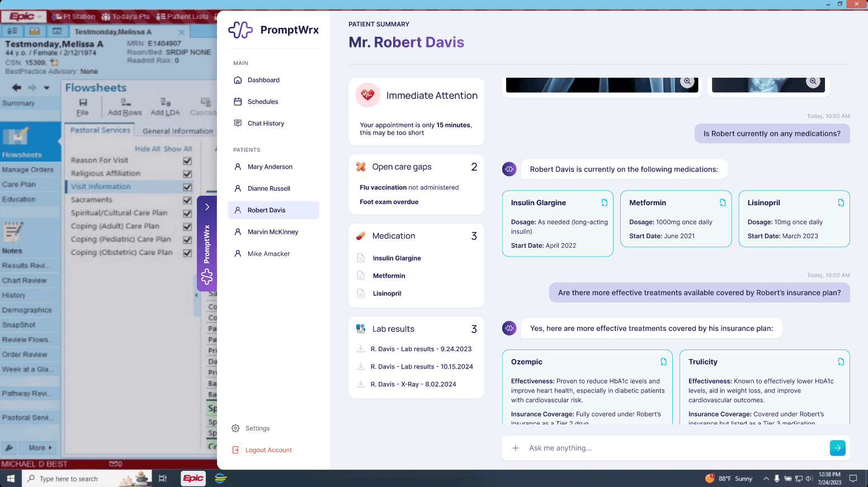This screenshot has height=487, width=868.
Task: Copy the Lisinopril medication card
Action: [x=841, y=202]
